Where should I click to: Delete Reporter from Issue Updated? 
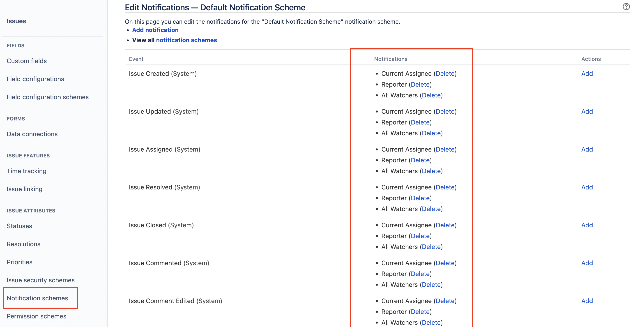pyautogui.click(x=420, y=122)
